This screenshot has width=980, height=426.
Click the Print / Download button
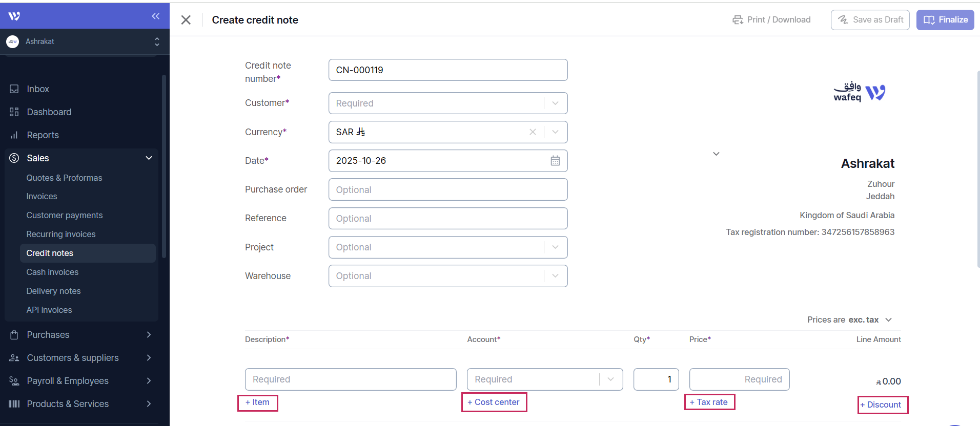pyautogui.click(x=771, y=20)
